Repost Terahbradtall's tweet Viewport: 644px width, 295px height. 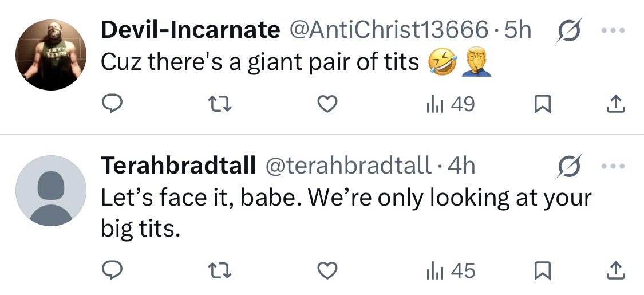tap(220, 270)
